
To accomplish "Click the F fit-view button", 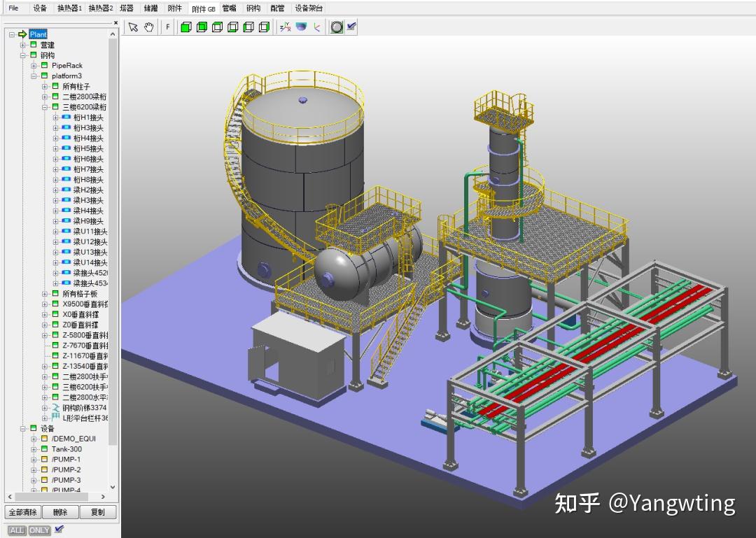I will point(167,27).
